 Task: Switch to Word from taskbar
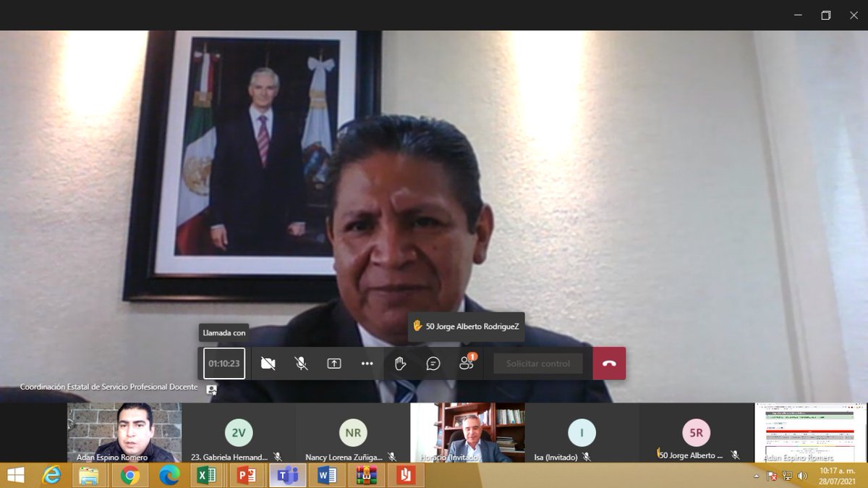tap(327, 475)
